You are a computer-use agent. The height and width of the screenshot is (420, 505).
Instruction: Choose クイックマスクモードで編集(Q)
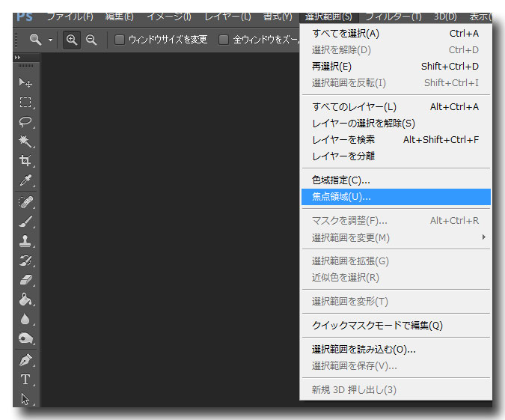[x=396, y=326]
